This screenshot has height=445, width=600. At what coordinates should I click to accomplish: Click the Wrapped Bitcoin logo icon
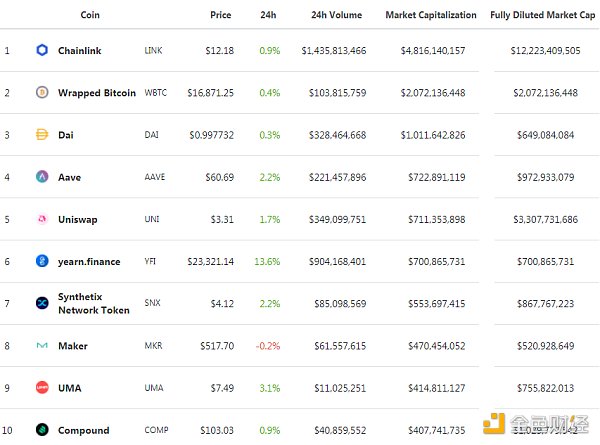(x=42, y=93)
